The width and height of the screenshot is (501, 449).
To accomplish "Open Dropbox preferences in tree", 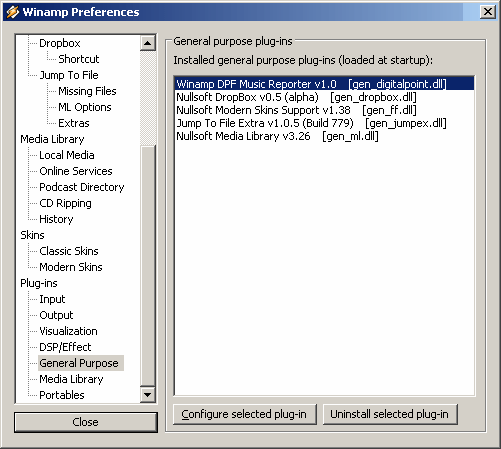I will pyautogui.click(x=60, y=43).
